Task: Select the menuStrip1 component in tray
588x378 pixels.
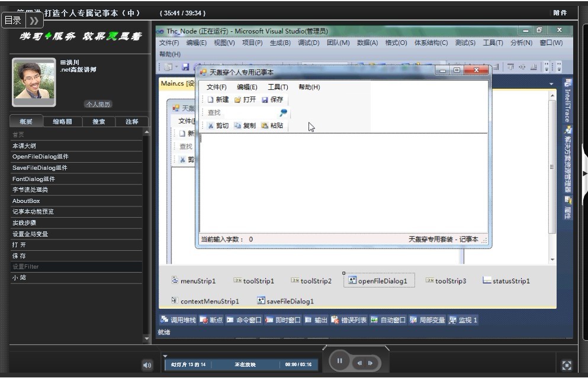Action: click(x=194, y=280)
